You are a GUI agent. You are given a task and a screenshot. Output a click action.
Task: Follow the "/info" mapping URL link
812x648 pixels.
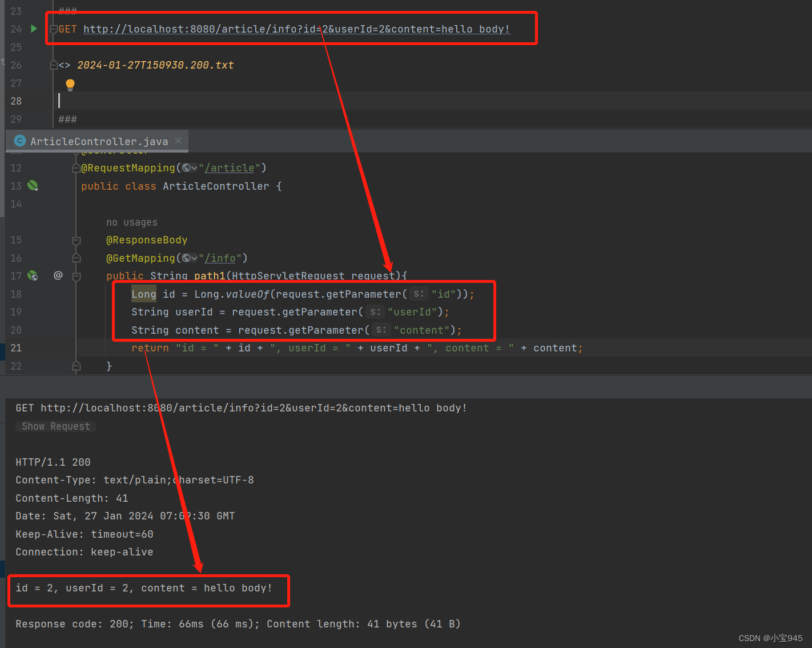[220, 258]
